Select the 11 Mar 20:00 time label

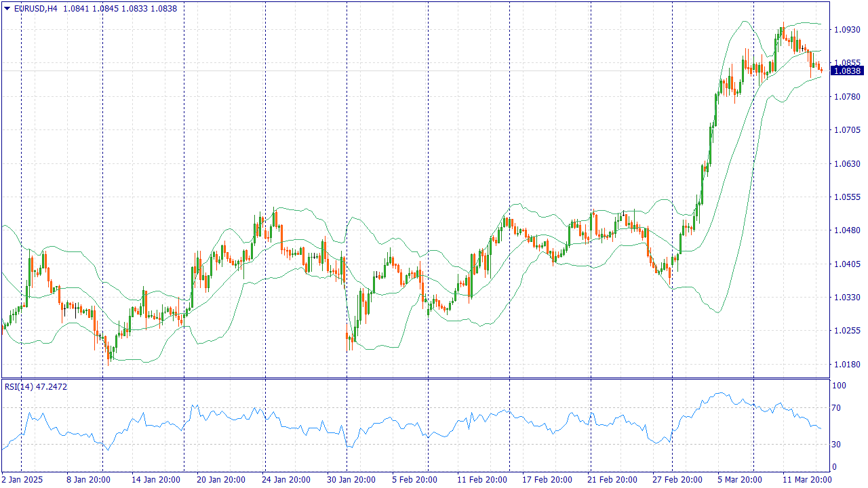pyautogui.click(x=807, y=480)
